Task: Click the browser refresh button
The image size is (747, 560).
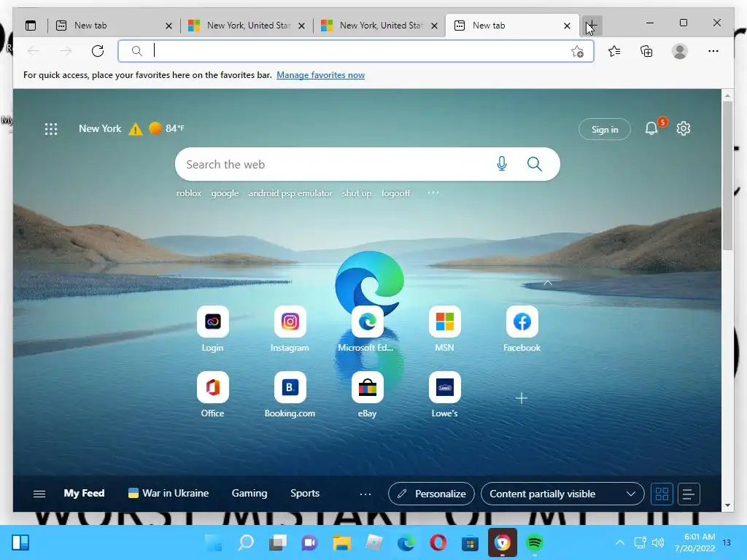Action: pos(98,51)
